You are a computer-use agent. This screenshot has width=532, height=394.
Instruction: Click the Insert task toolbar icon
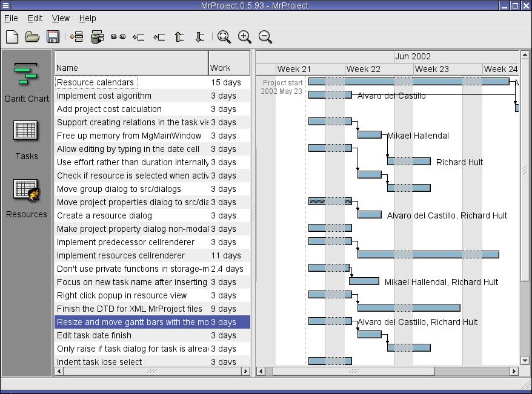(x=77, y=36)
